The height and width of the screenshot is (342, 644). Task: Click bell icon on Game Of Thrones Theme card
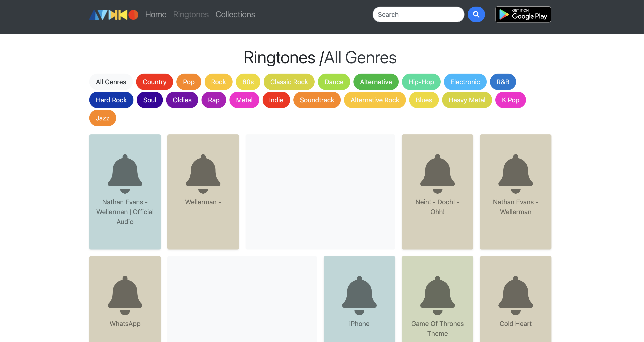(437, 295)
